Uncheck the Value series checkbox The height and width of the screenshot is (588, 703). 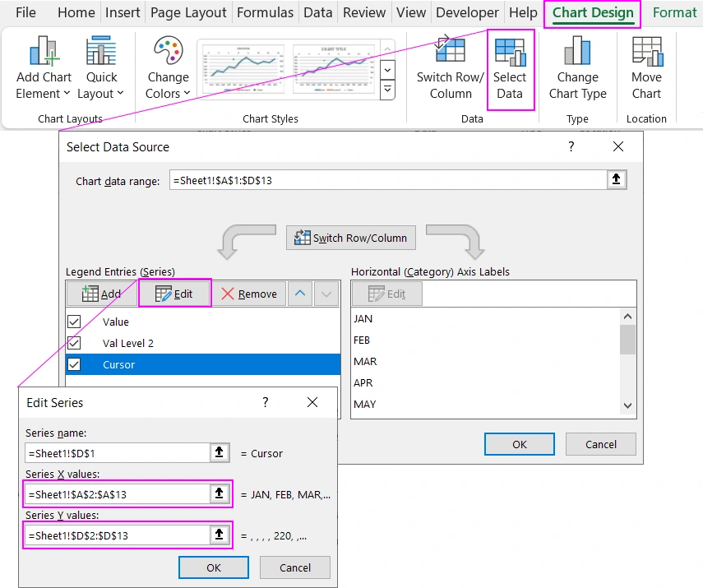pyautogui.click(x=74, y=322)
